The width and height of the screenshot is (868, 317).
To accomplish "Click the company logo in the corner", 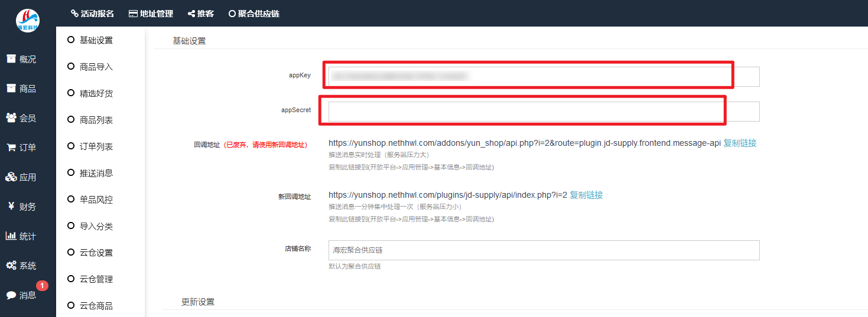I will coord(28,21).
